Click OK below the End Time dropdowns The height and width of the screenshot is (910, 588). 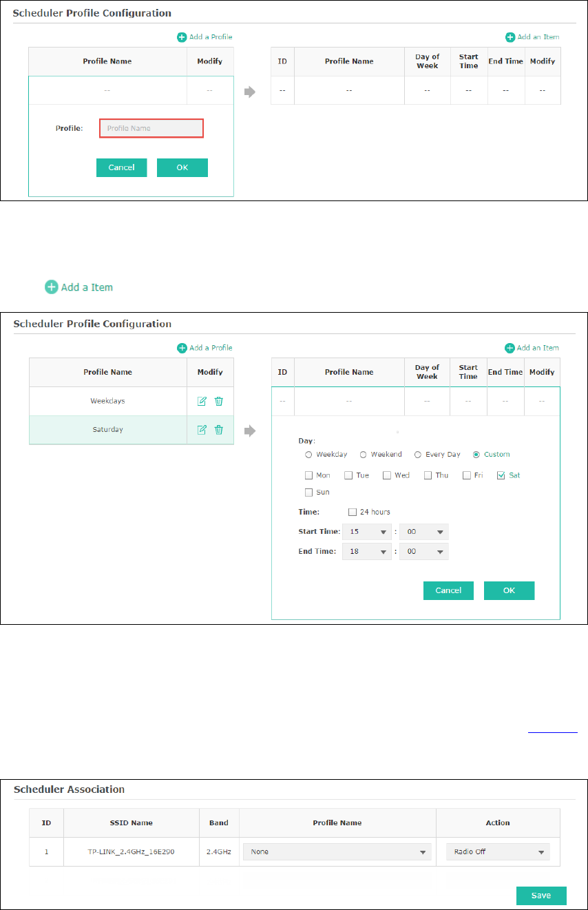pos(510,591)
